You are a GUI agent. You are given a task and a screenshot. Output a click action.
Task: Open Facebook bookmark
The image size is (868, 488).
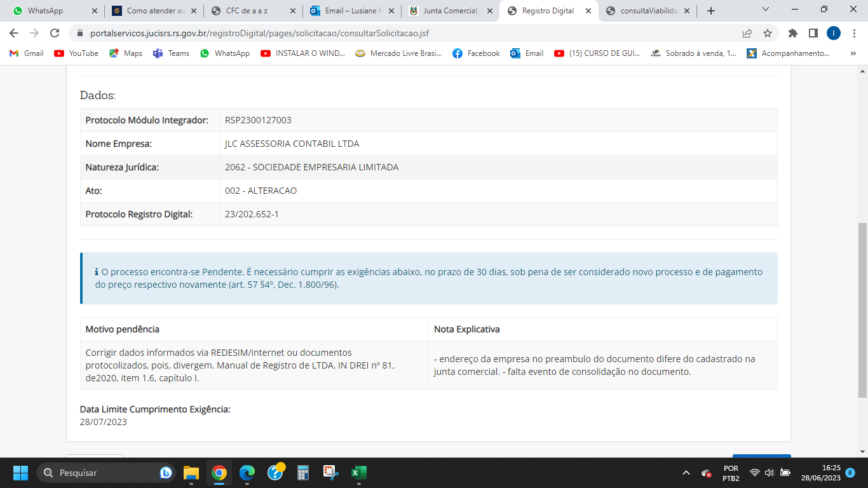click(x=477, y=53)
